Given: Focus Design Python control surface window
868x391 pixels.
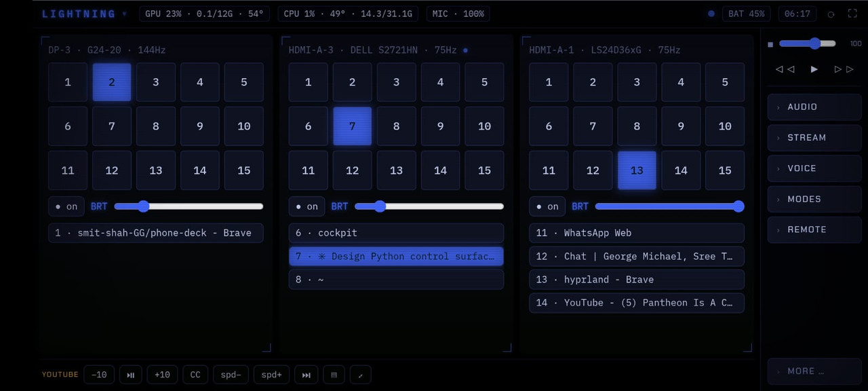Looking at the screenshot, I should point(397,257).
